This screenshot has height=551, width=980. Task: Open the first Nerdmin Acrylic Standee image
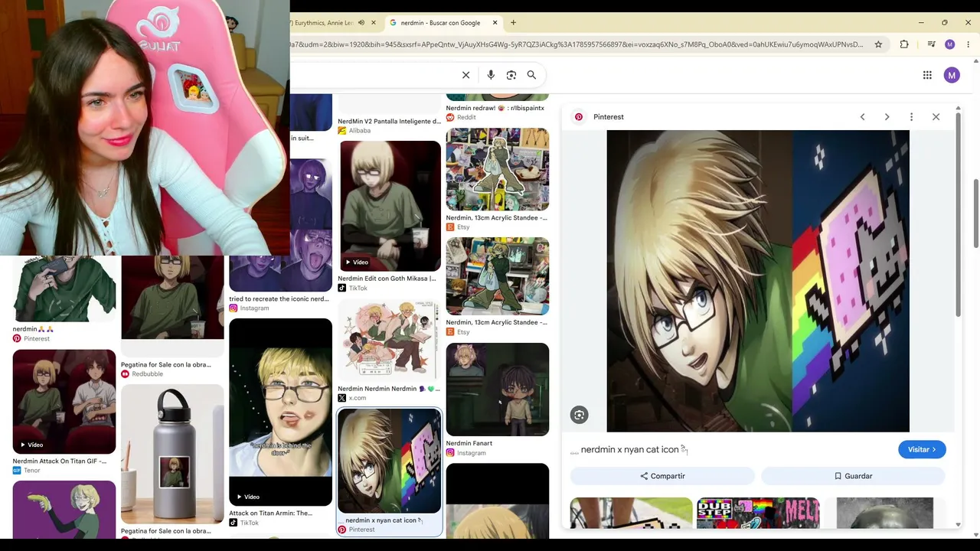pos(498,169)
